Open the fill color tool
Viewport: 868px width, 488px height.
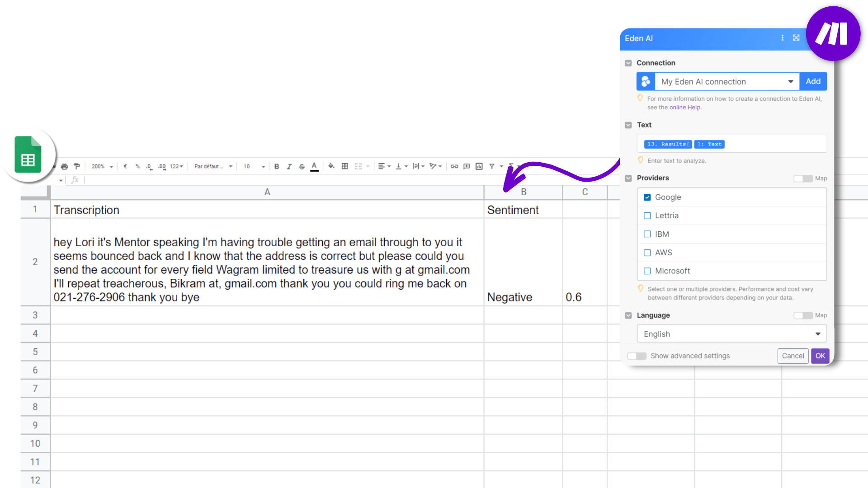point(331,166)
